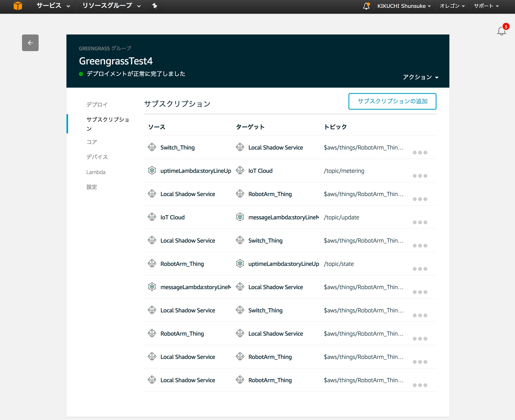Open options dots for /topic/metering row

tap(420, 176)
